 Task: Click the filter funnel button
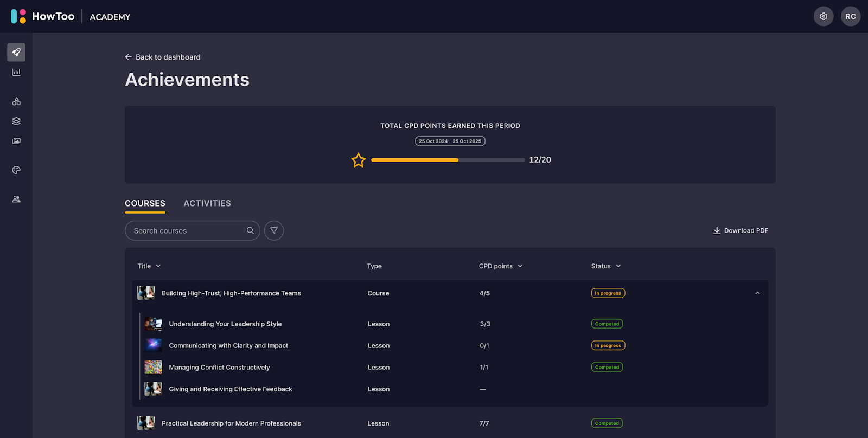274,230
